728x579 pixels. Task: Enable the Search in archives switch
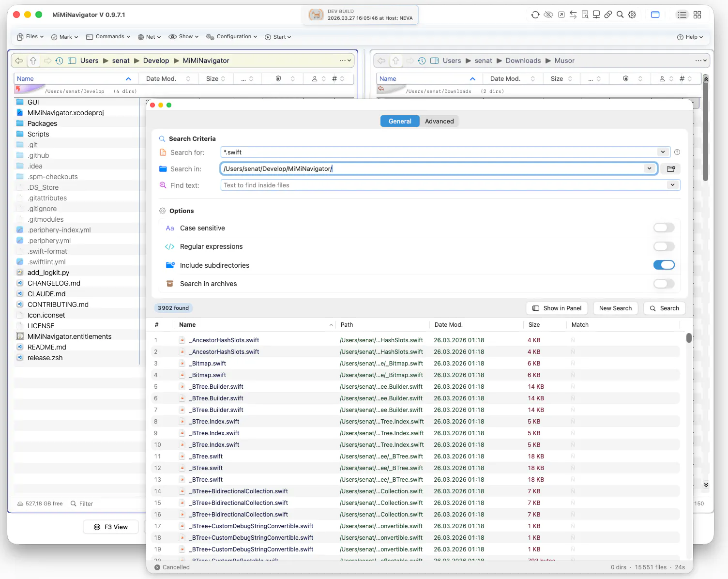(x=664, y=284)
